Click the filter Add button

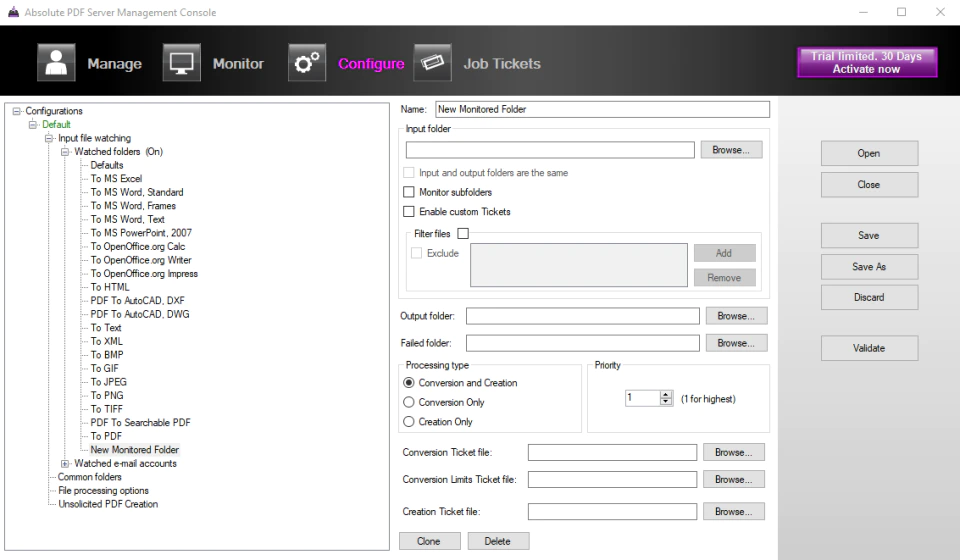click(724, 253)
